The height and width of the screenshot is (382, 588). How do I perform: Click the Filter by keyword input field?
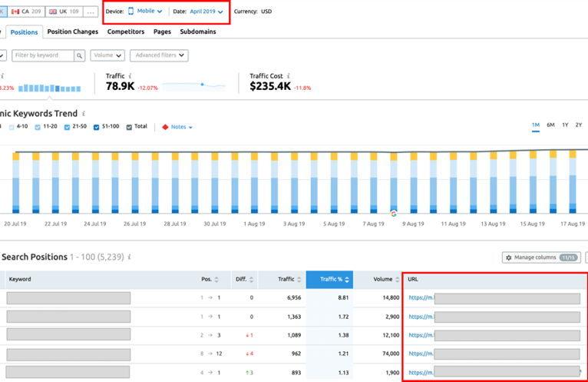[x=43, y=55]
